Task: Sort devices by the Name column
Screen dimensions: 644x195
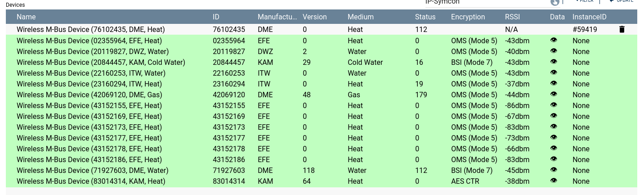Action: tap(26, 17)
